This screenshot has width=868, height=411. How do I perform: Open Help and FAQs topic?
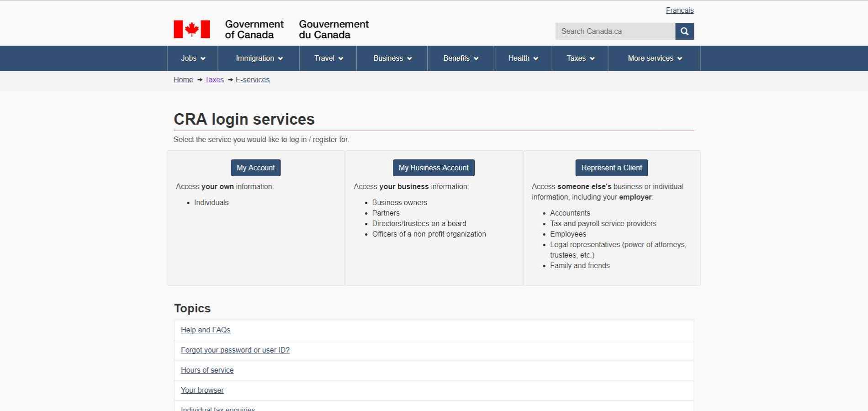206,330
